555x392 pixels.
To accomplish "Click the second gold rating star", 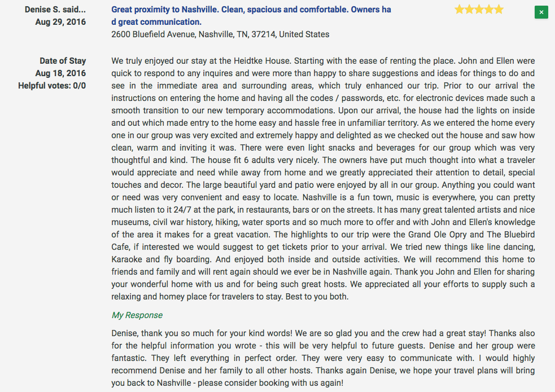I will [469, 9].
